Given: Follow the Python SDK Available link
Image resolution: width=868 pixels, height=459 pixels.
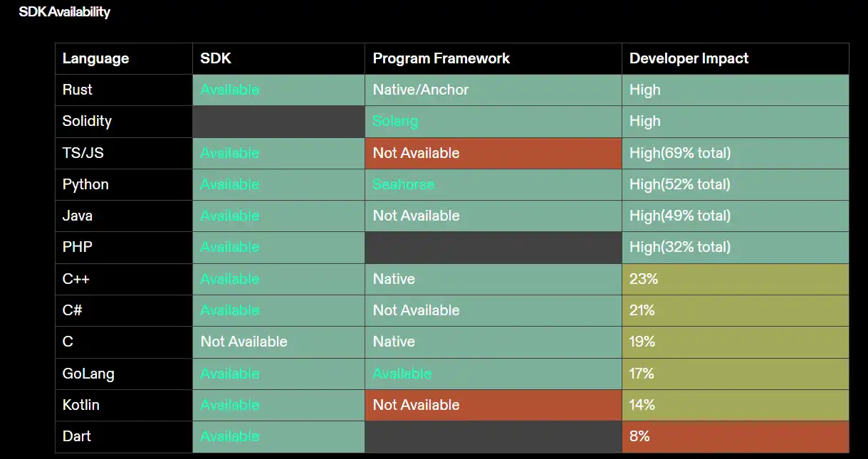Looking at the screenshot, I should (229, 184).
